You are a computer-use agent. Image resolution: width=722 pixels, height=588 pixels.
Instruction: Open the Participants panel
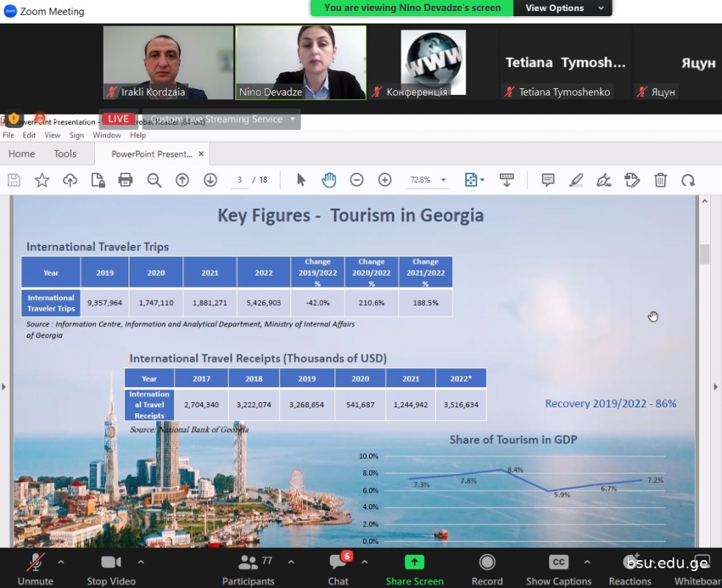[x=249, y=568]
